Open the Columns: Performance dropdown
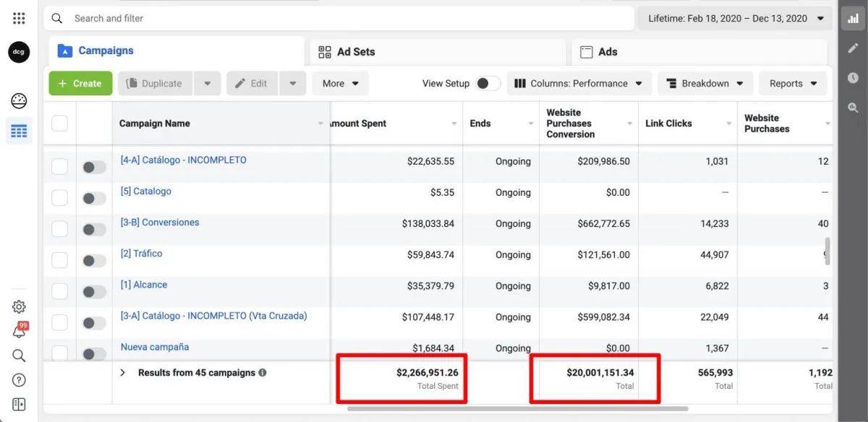Screen dimensions: 868x422 click(579, 83)
